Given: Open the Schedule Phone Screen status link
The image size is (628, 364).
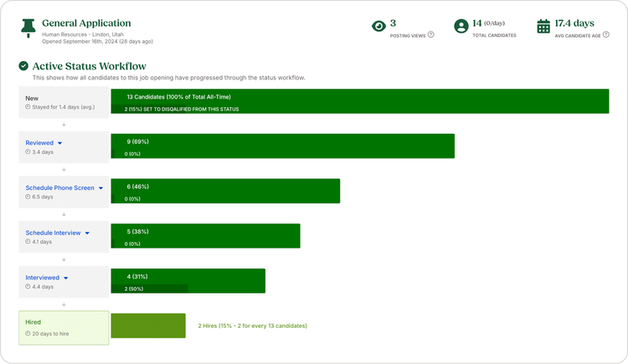Looking at the screenshot, I should tap(60, 187).
